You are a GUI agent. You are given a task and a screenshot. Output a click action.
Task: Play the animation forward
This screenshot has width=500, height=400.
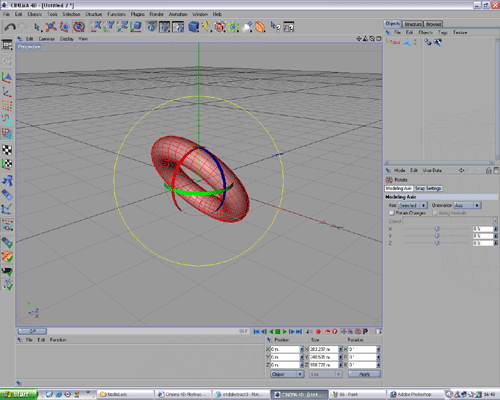click(285, 331)
